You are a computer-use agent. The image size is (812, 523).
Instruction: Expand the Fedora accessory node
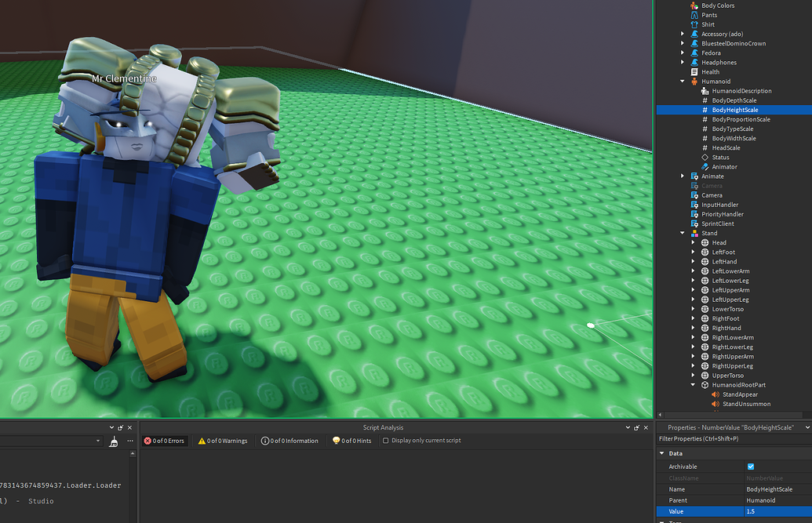click(682, 53)
